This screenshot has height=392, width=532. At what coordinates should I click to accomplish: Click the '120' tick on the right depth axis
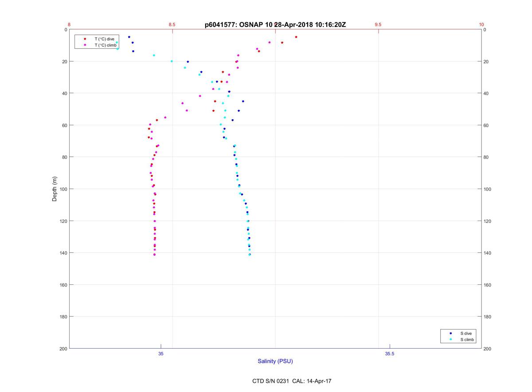[x=488, y=221]
